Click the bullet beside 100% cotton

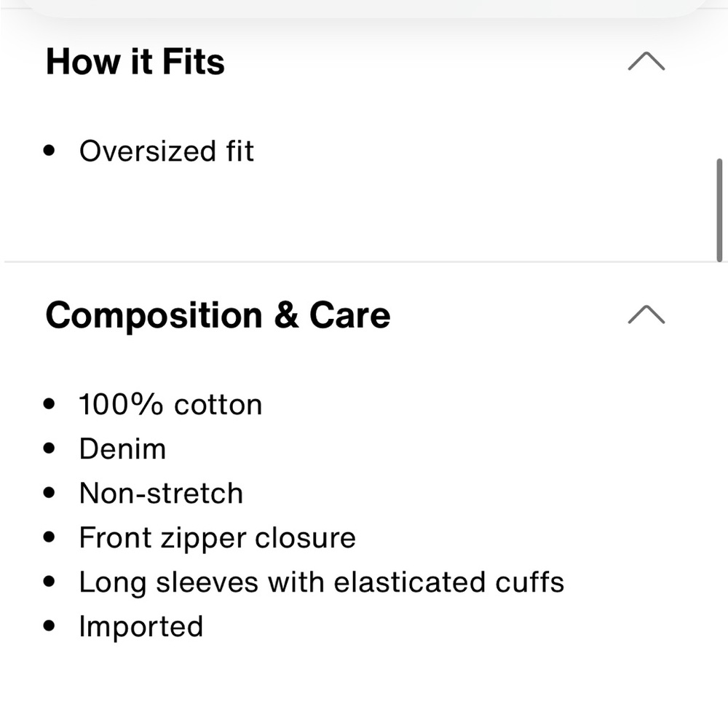pyautogui.click(x=50, y=405)
